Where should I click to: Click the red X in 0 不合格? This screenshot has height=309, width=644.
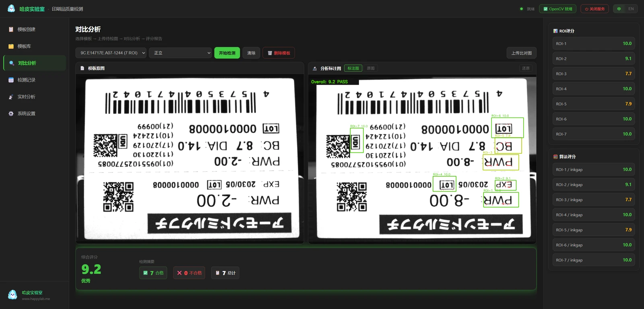click(180, 273)
